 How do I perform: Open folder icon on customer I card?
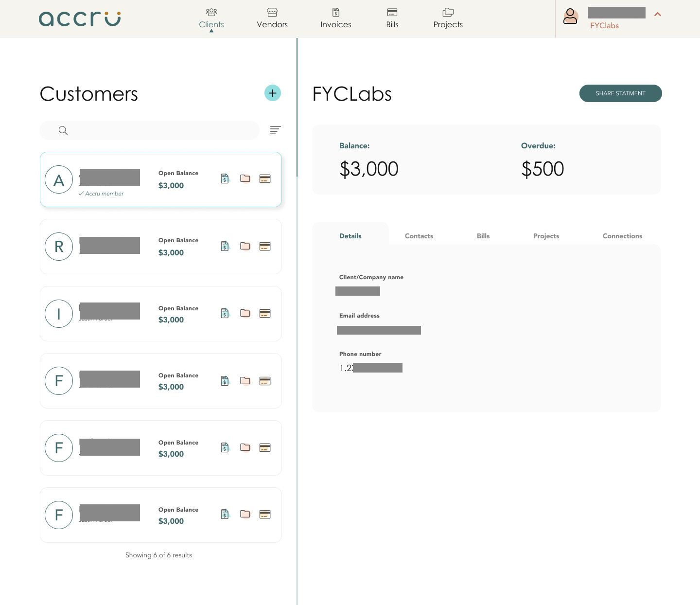pos(245,313)
